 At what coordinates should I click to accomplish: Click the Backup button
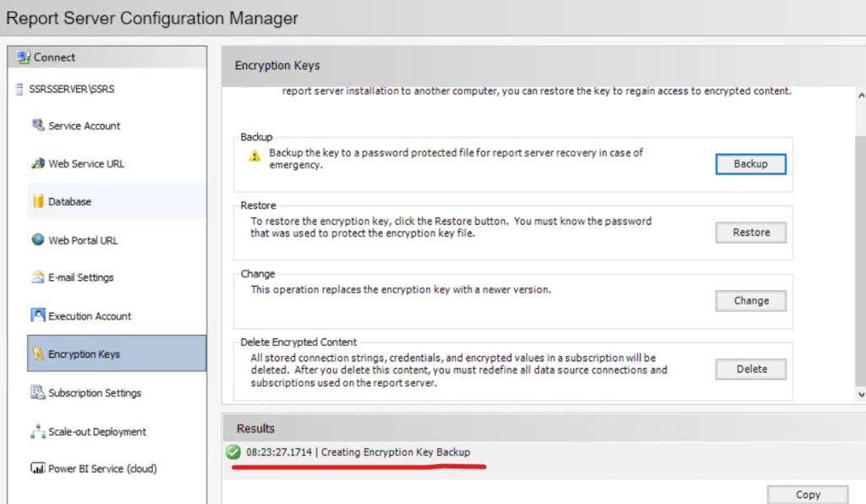[x=751, y=164]
